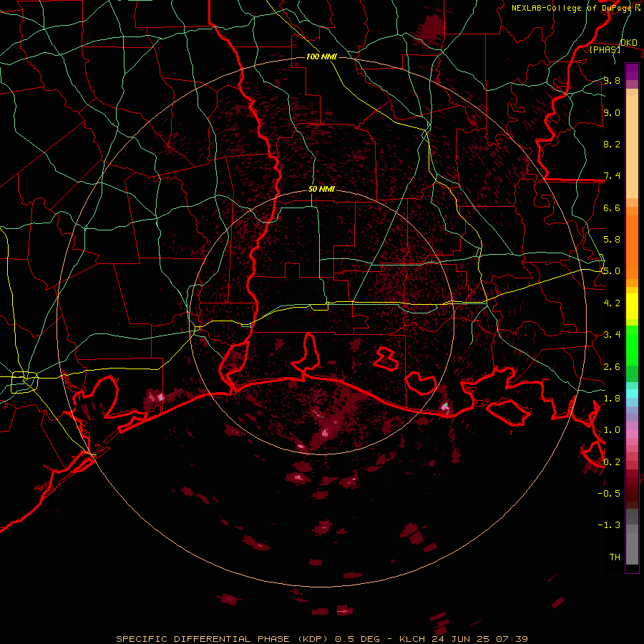
Task: Select the 3.4 value on the color scale
Action: 612,335
